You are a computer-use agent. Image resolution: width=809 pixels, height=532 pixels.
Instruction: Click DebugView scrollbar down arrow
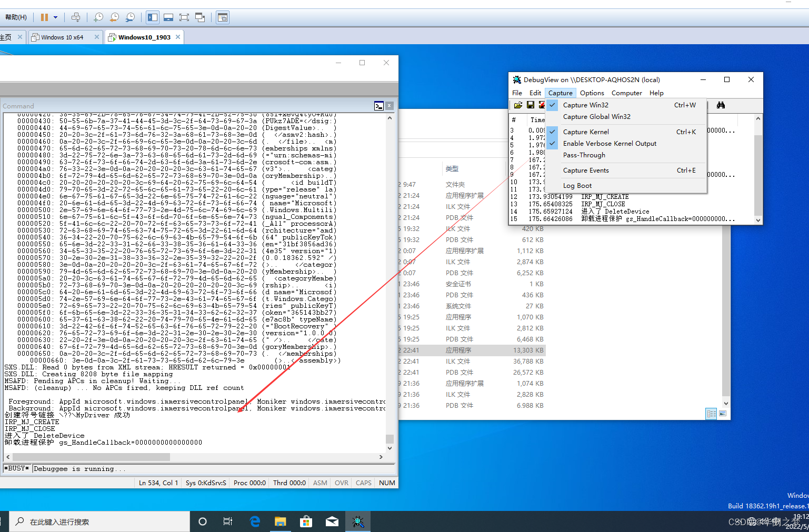click(x=758, y=220)
